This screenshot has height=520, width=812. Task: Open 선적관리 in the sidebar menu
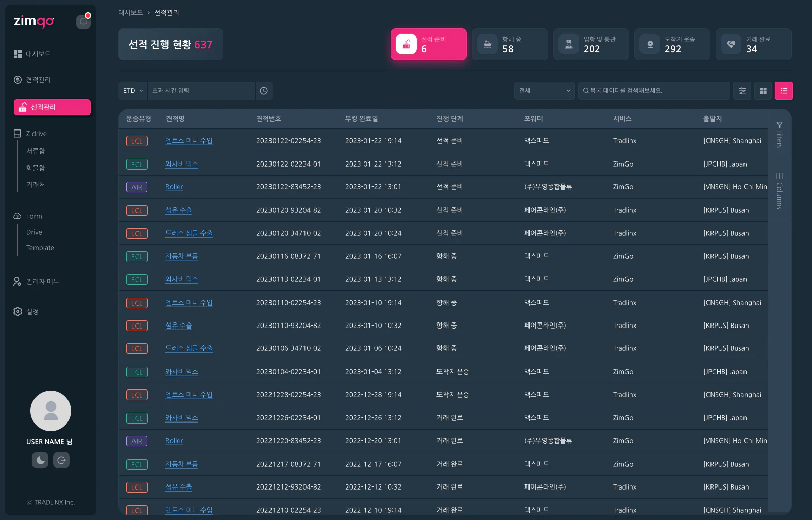click(52, 107)
